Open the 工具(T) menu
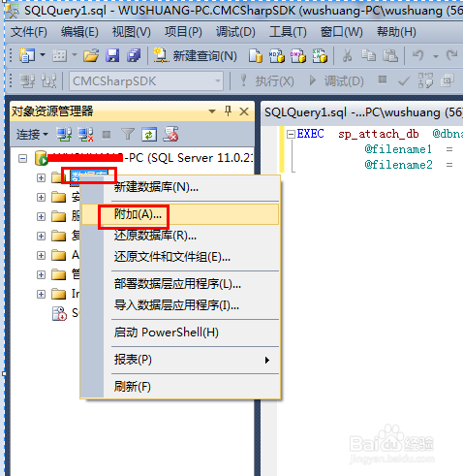463x476 pixels. point(288,32)
